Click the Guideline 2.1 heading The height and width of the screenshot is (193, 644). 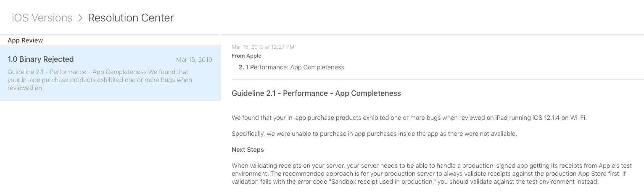point(316,93)
